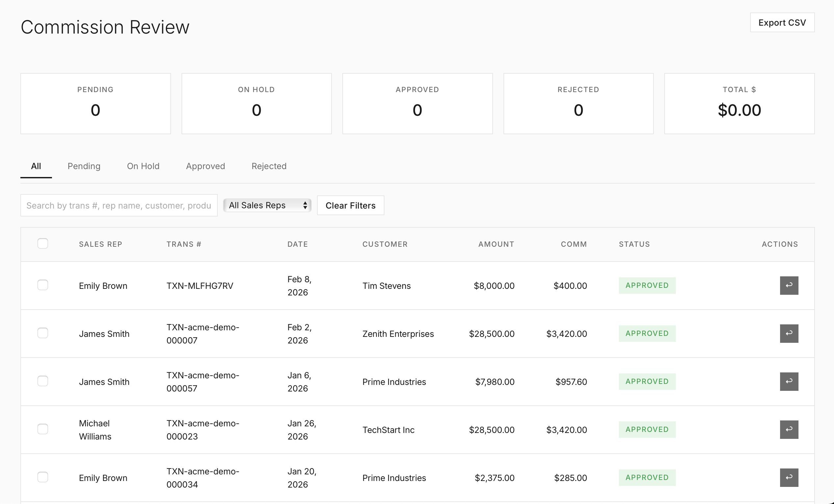The height and width of the screenshot is (504, 834).
Task: Click undo icon on TXN-acme-demo-000034 row
Action: point(789,478)
